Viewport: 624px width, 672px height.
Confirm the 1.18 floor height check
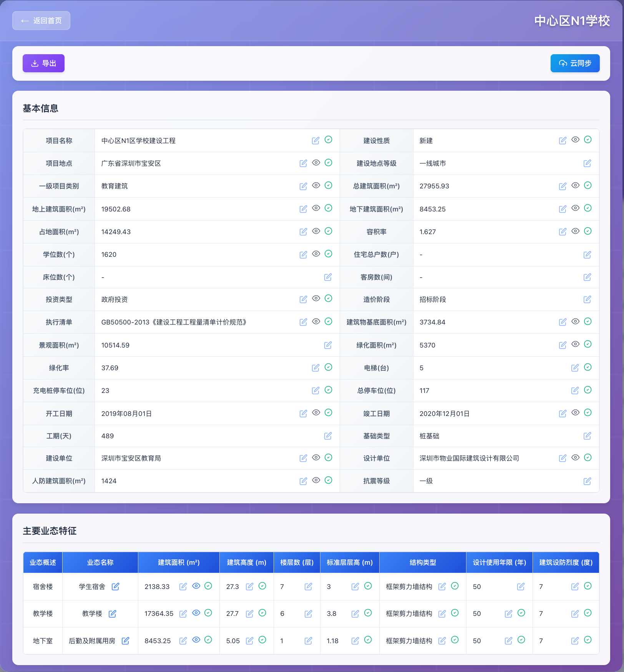[x=368, y=640]
